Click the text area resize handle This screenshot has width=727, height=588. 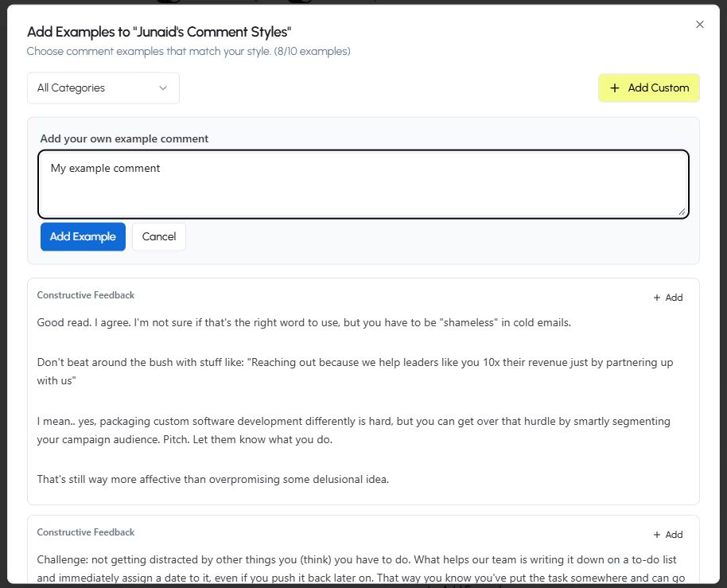click(682, 212)
